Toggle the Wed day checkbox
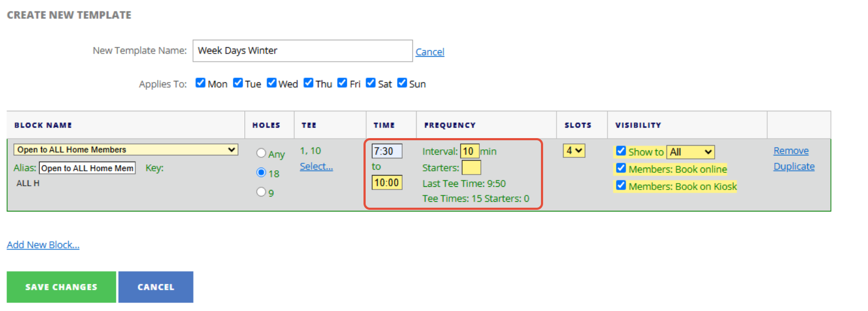 click(x=272, y=83)
